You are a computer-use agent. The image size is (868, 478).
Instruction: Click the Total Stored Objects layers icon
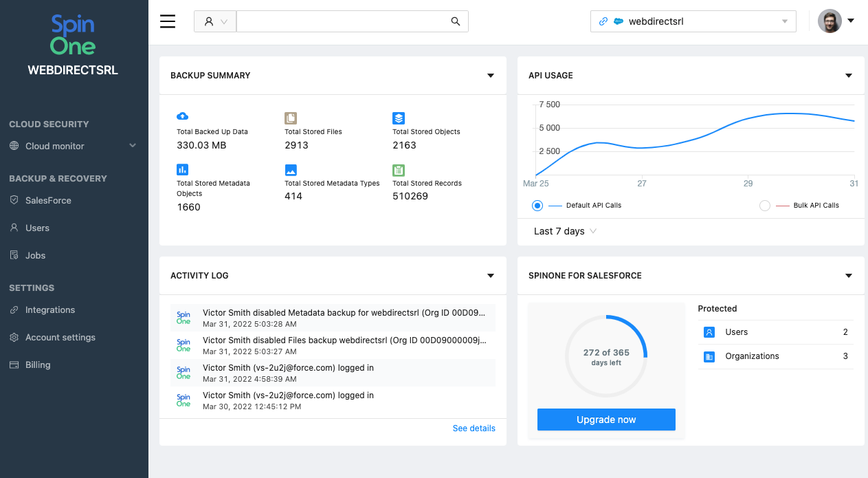pos(399,118)
